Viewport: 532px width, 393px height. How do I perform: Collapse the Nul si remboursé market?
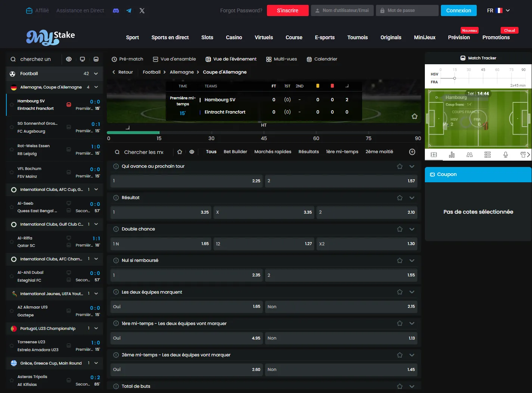coord(412,260)
